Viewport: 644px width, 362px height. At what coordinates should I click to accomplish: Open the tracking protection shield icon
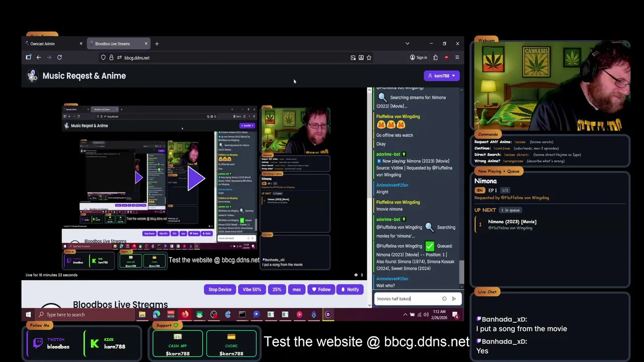click(103, 57)
